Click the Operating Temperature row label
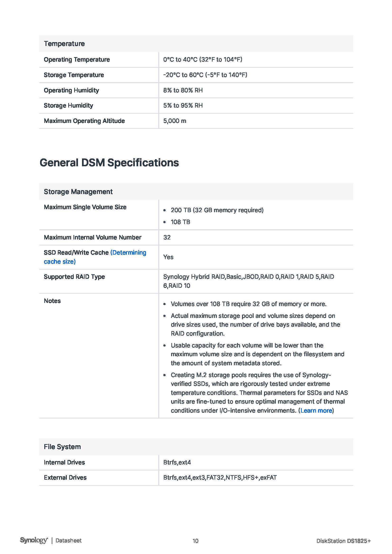Viewport: 392px width, 554px height. [x=77, y=60]
